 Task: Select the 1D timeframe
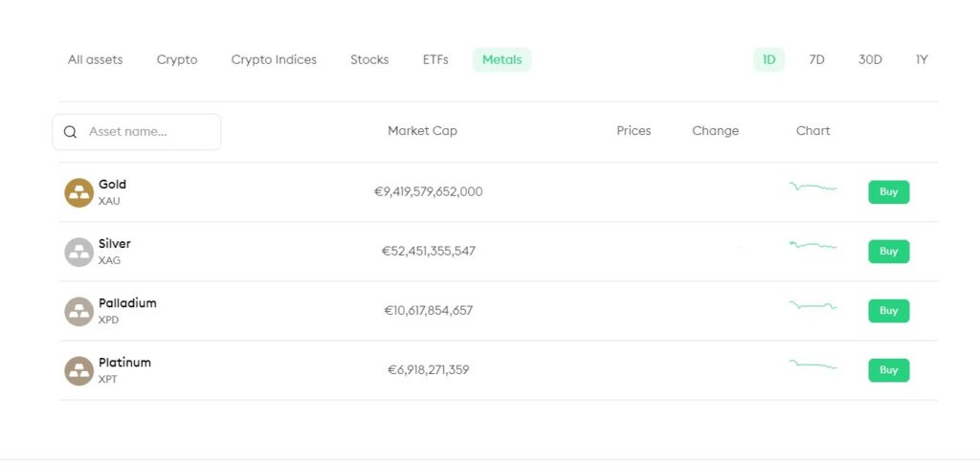768,60
